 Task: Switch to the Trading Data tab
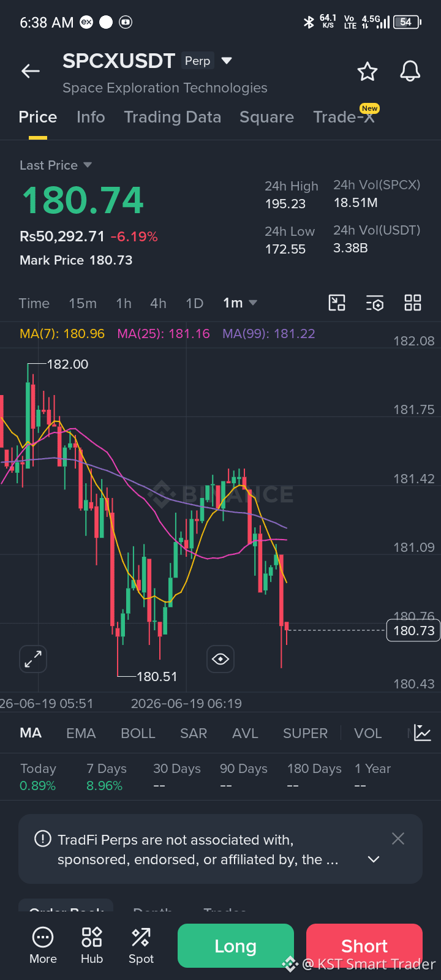pos(173,117)
